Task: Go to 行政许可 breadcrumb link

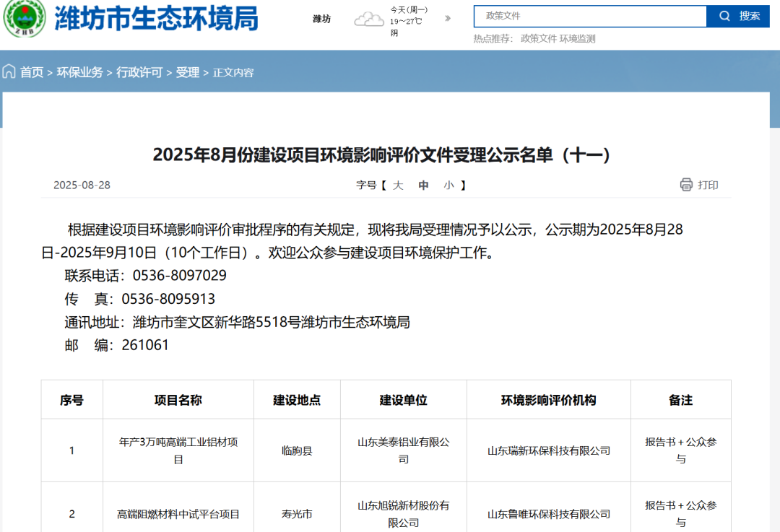Action: [x=139, y=73]
